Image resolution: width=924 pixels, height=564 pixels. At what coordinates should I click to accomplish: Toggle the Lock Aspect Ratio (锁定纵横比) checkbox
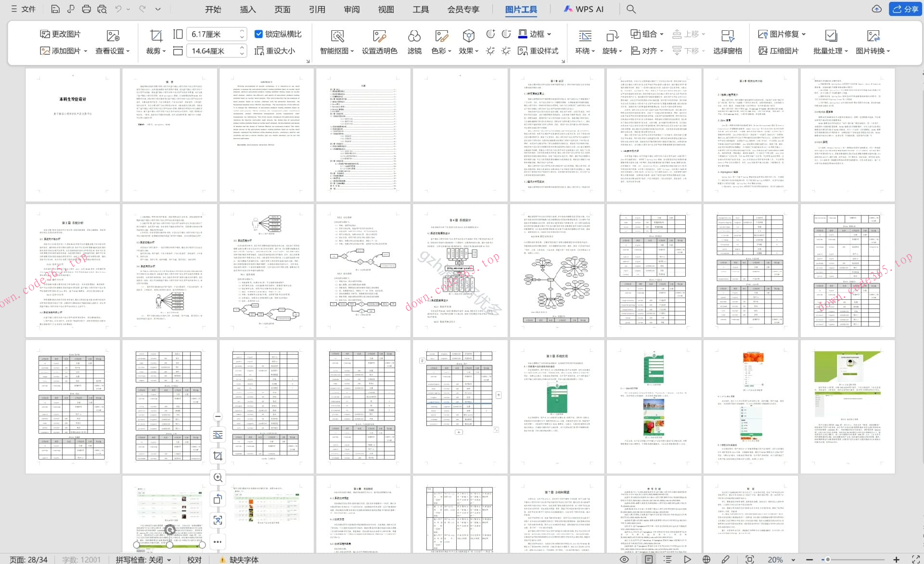tap(258, 34)
